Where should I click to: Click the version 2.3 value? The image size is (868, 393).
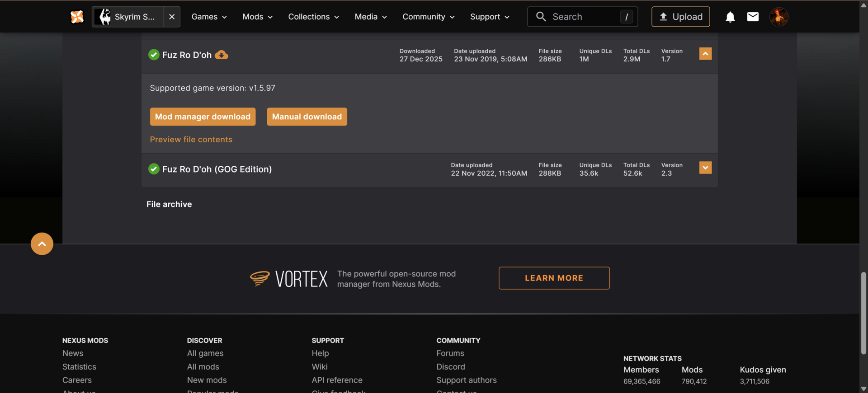(666, 173)
